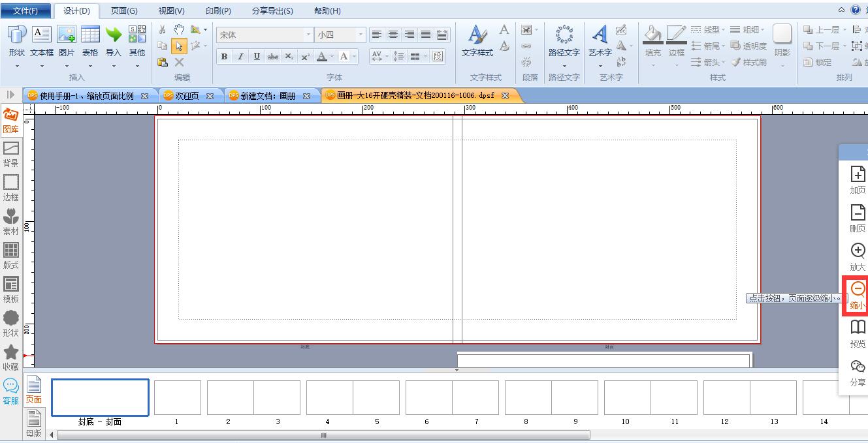Screen dimensions: 868x443
Task: Open the 素材 materials sidebar panel
Action: click(x=11, y=222)
